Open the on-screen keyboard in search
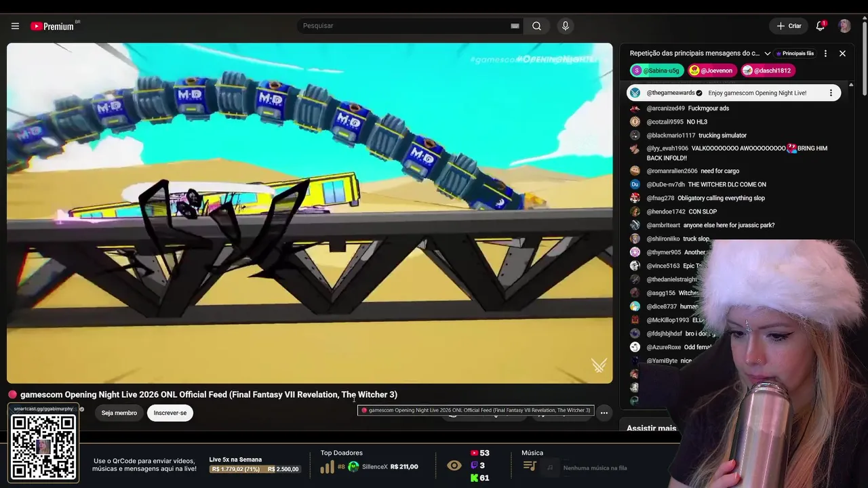868x488 pixels. [x=515, y=26]
